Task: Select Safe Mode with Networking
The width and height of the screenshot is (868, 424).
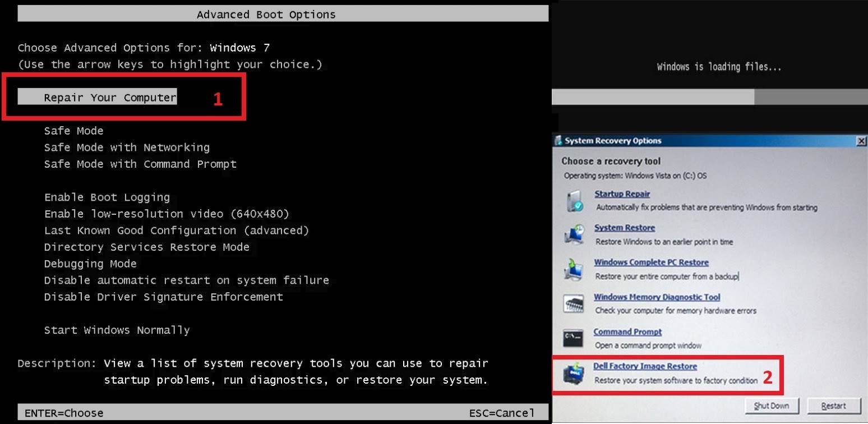Action: [x=127, y=147]
